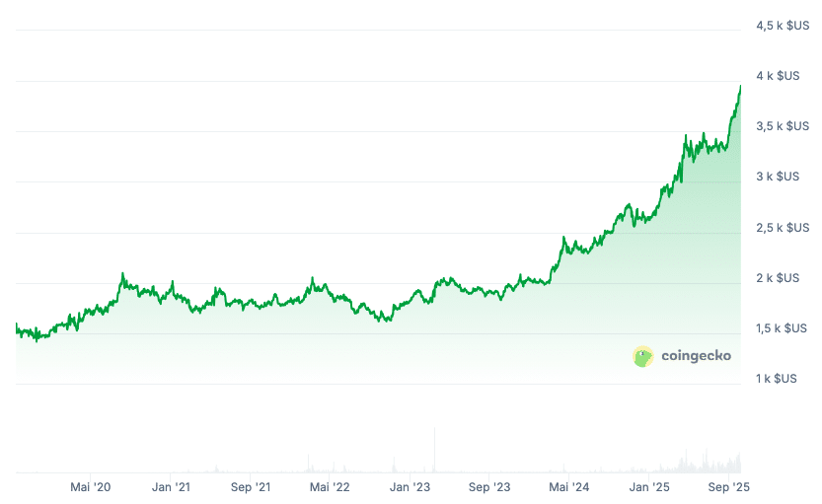Image resolution: width=822 pixels, height=504 pixels.
Task: Click the 1 k $US price label
Action: point(777,379)
